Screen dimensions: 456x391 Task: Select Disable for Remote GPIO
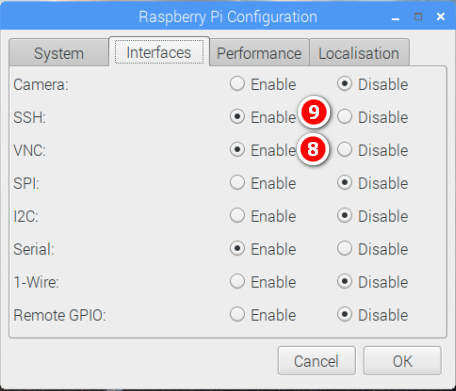(344, 315)
